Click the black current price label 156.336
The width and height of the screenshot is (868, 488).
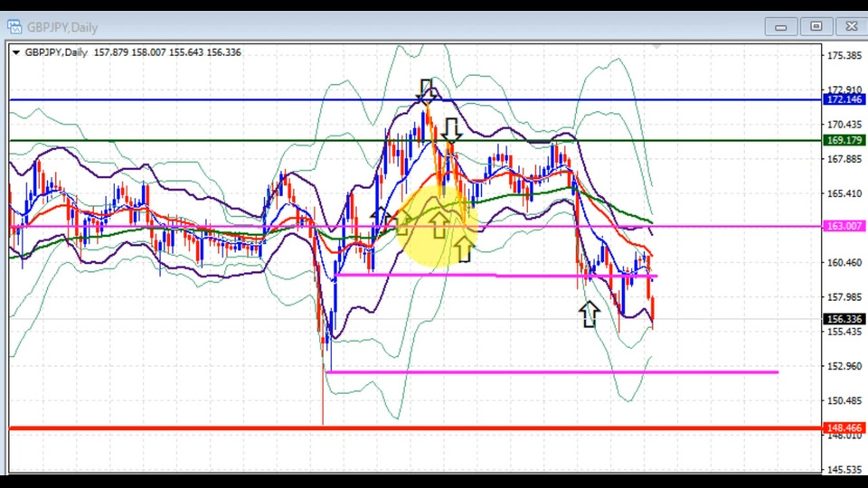pyautogui.click(x=844, y=319)
